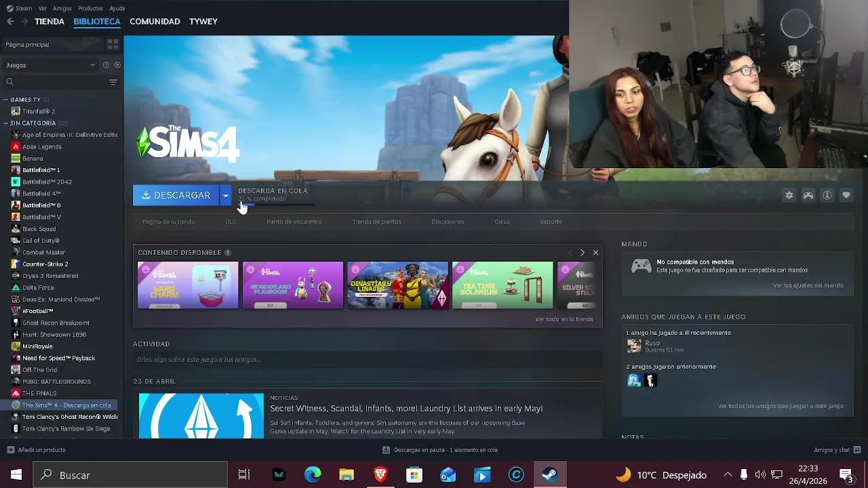Click Ver todos los amigos que juegan

click(x=781, y=406)
